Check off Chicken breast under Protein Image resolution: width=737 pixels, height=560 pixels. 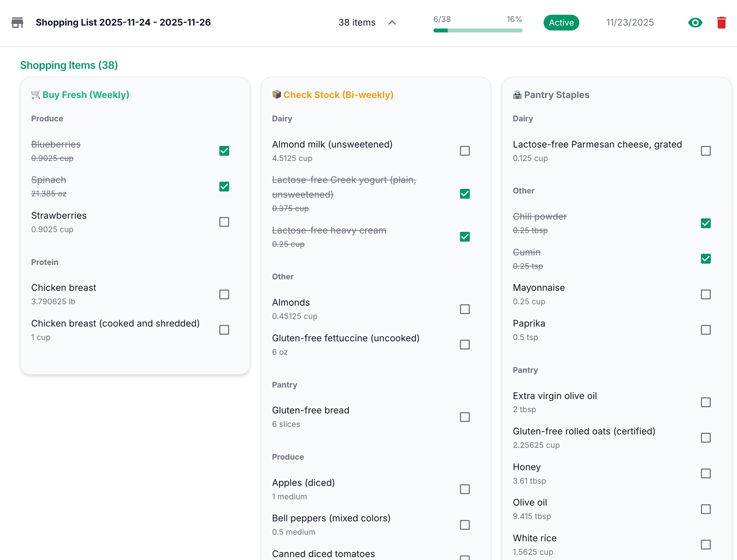[224, 294]
